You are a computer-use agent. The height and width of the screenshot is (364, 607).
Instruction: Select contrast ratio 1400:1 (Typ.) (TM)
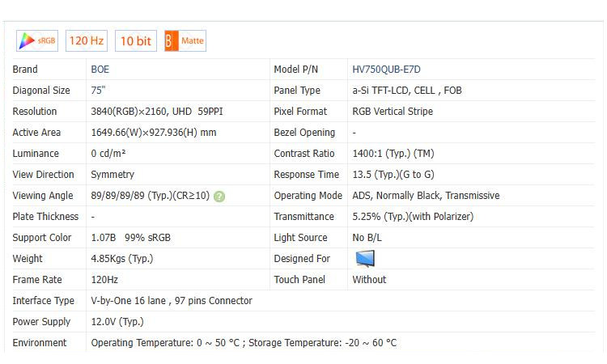click(x=393, y=153)
